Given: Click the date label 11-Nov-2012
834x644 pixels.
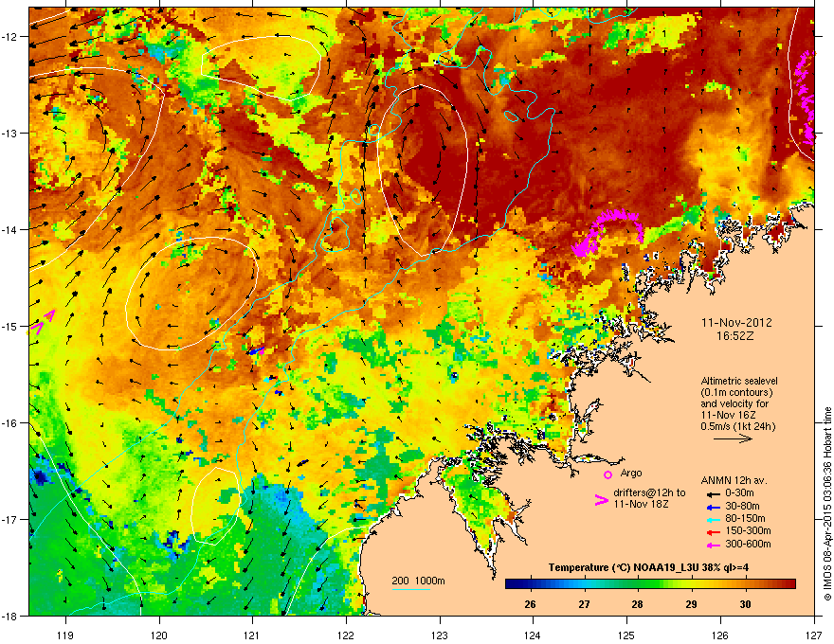Looking at the screenshot, I should 736,323.
